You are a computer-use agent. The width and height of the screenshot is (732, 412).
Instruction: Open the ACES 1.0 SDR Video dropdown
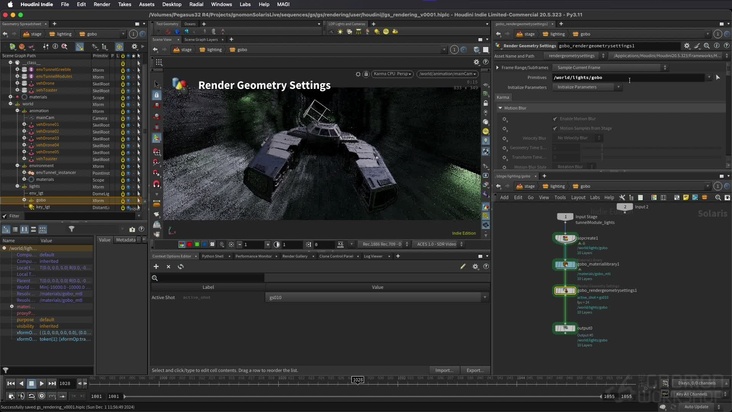(439, 244)
